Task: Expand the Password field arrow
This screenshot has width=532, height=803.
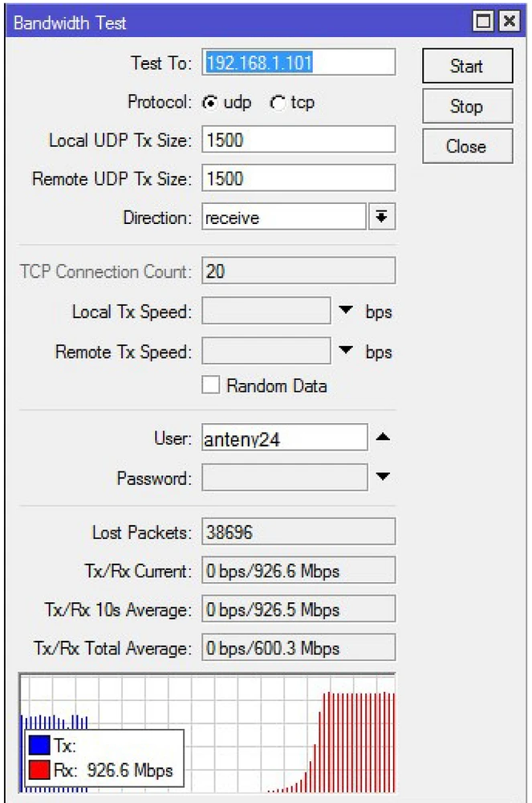Action: (x=383, y=478)
